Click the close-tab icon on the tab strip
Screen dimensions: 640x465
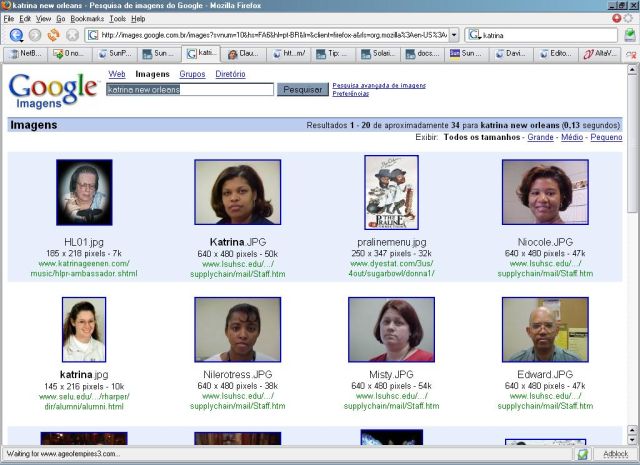pyautogui.click(x=631, y=55)
